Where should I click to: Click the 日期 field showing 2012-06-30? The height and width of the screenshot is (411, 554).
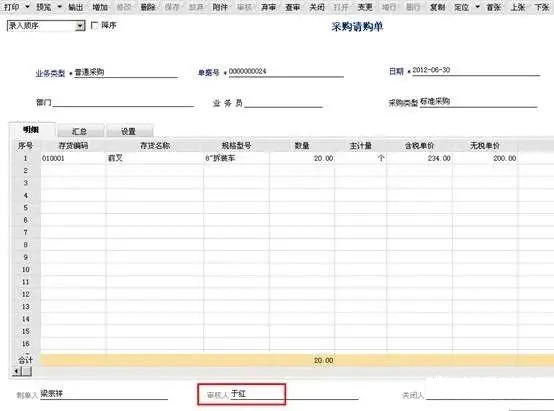point(476,70)
